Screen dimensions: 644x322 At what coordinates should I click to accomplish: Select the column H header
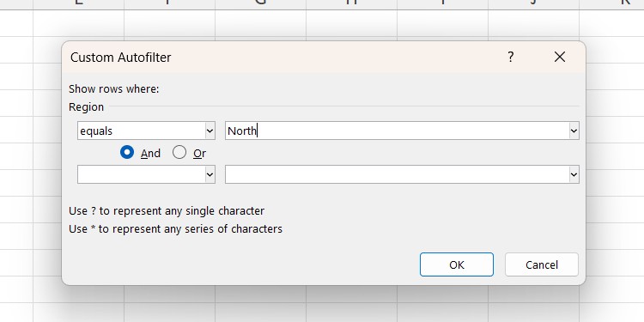coord(351,4)
